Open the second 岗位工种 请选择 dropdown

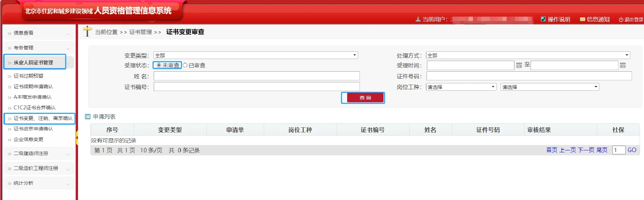[550, 87]
